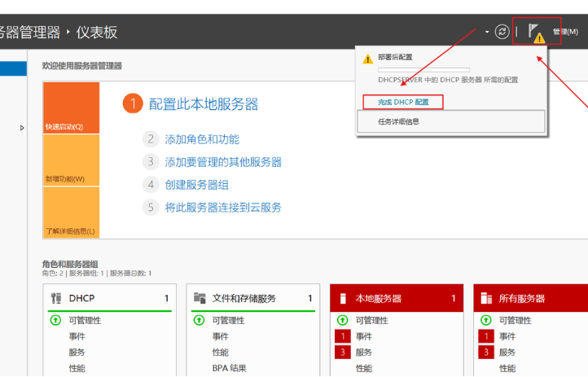Click red 3 badge beside 本地服务器 服务
588x377 pixels.
[x=343, y=353]
